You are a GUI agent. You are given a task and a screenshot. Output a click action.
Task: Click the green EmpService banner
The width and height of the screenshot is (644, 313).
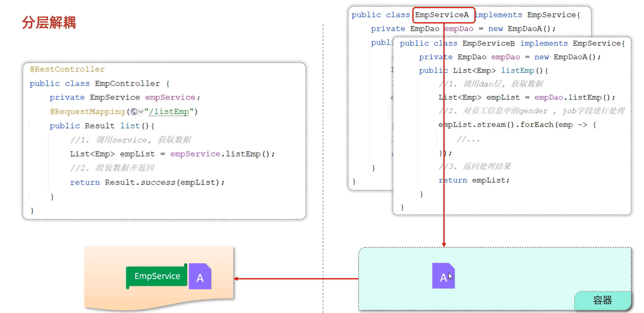click(x=157, y=276)
